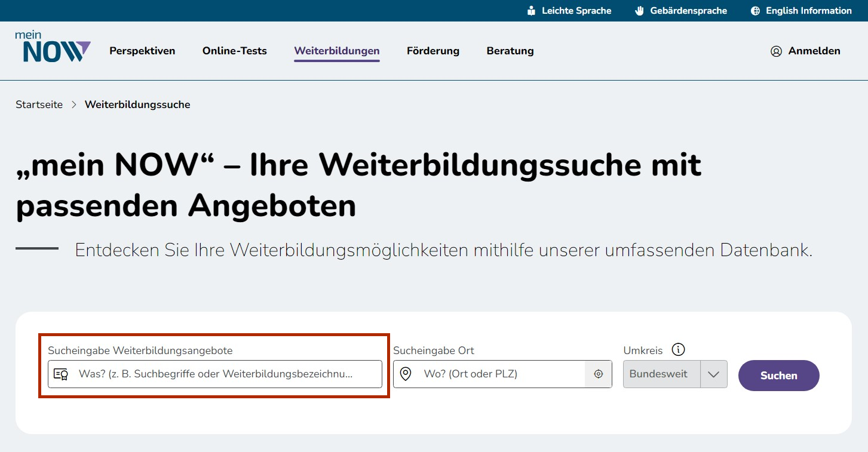This screenshot has width=868, height=452.
Task: Click the globe icon for English Information
Action: point(755,11)
